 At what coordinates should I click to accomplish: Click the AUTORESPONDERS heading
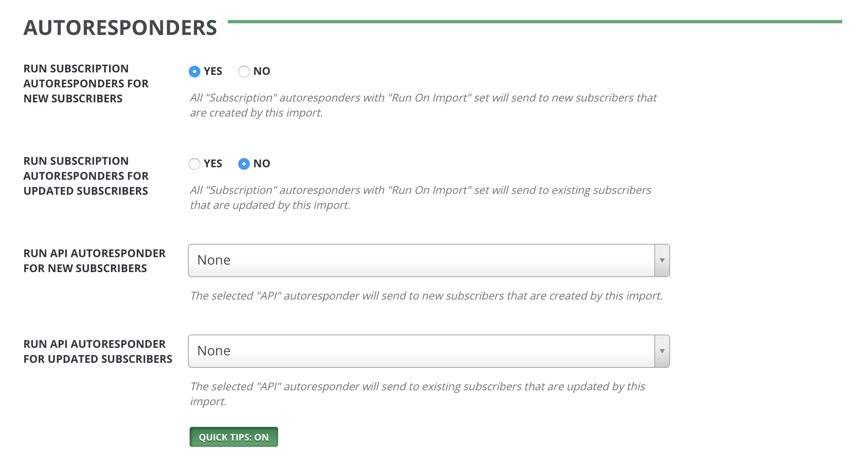(120, 28)
